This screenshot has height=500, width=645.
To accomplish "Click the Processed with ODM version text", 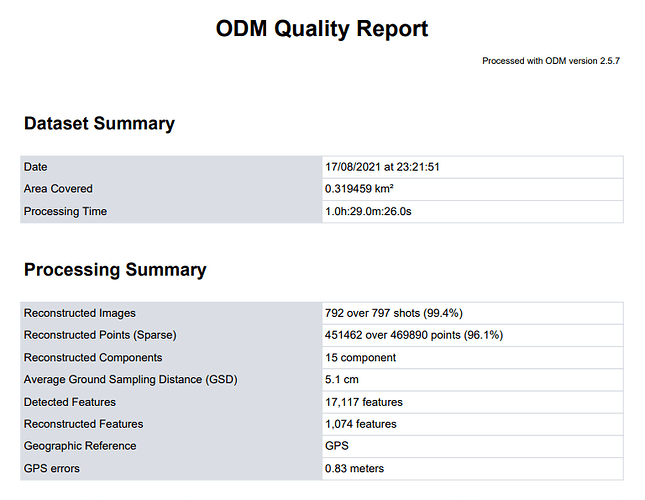I will click(x=552, y=61).
